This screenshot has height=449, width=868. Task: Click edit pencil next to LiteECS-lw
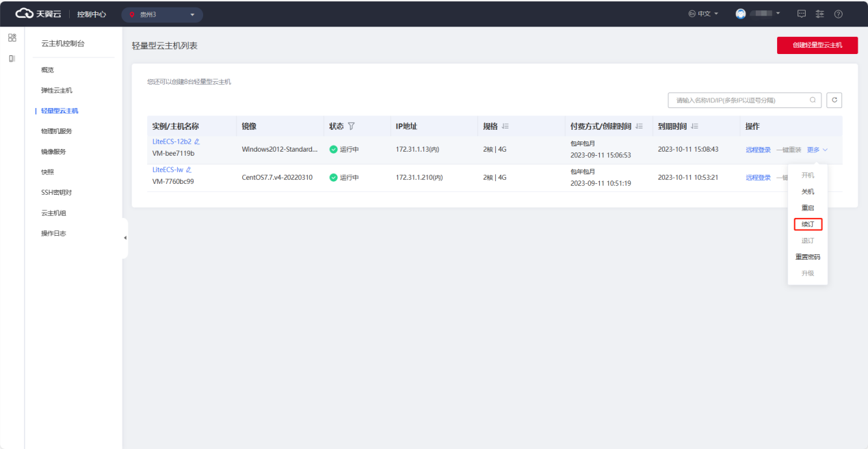189,169
